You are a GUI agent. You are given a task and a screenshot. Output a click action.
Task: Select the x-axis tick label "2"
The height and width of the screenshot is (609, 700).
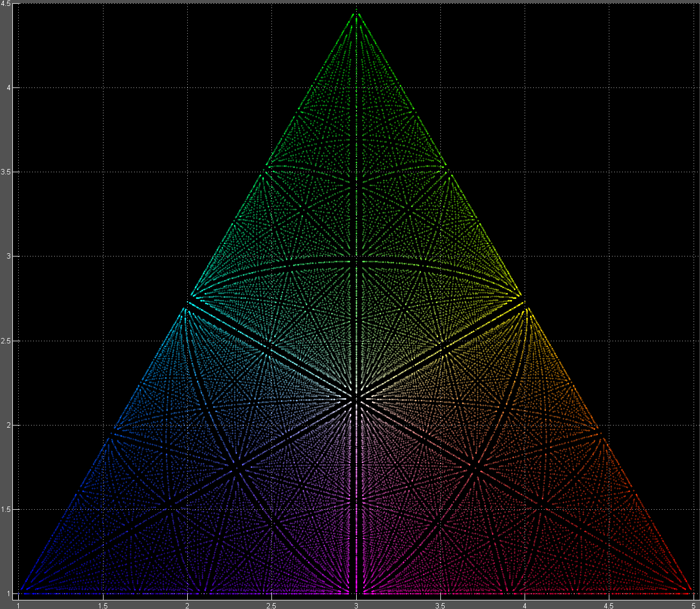pyautogui.click(x=187, y=605)
